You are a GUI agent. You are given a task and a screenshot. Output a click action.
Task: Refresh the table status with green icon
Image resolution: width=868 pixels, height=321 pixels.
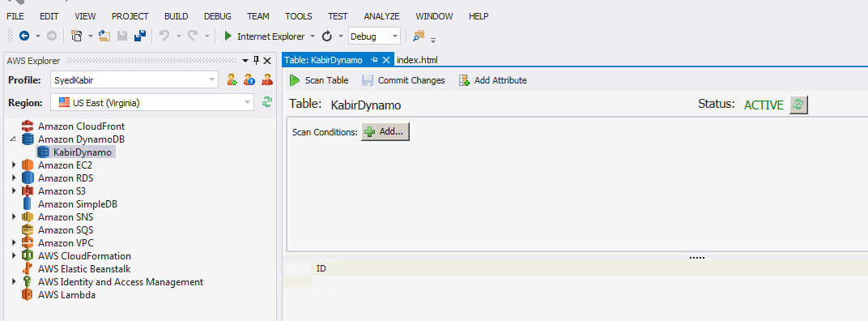[x=798, y=105]
